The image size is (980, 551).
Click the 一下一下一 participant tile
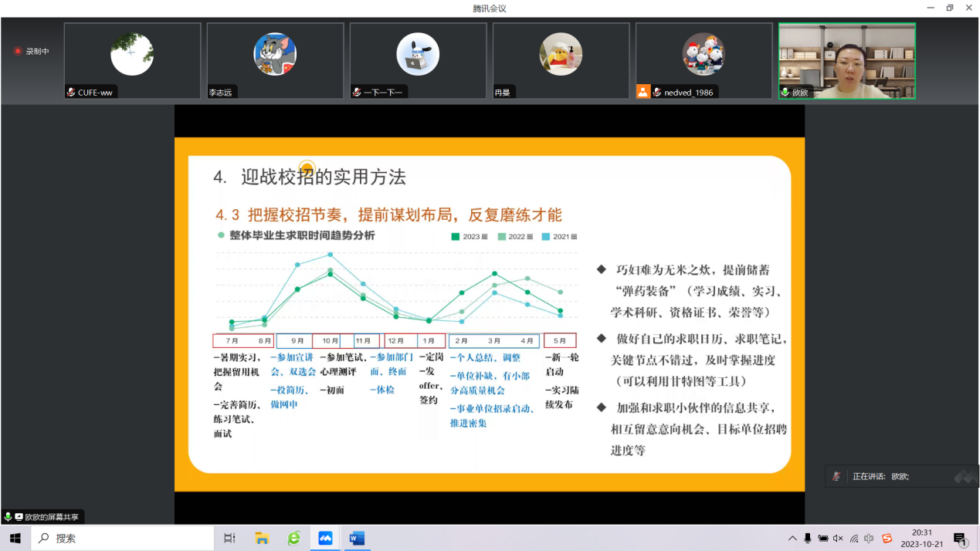click(x=418, y=60)
